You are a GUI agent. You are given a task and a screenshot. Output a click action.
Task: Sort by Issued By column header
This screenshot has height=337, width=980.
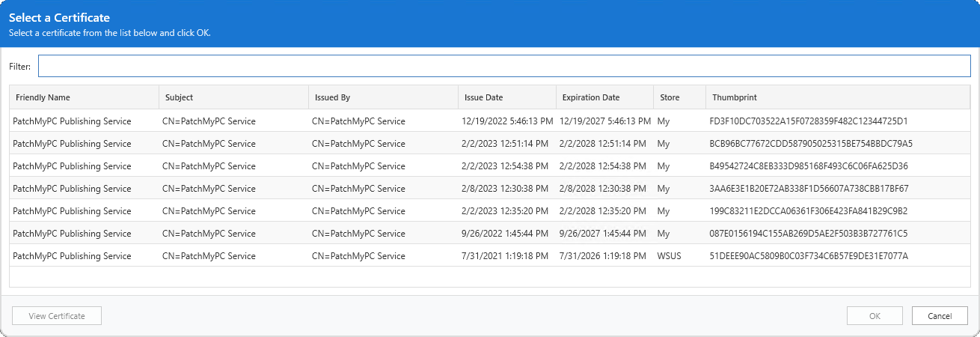pos(383,97)
